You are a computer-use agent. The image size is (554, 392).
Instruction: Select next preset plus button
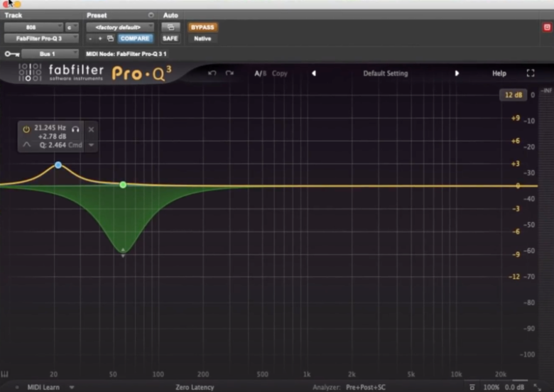[x=100, y=38]
